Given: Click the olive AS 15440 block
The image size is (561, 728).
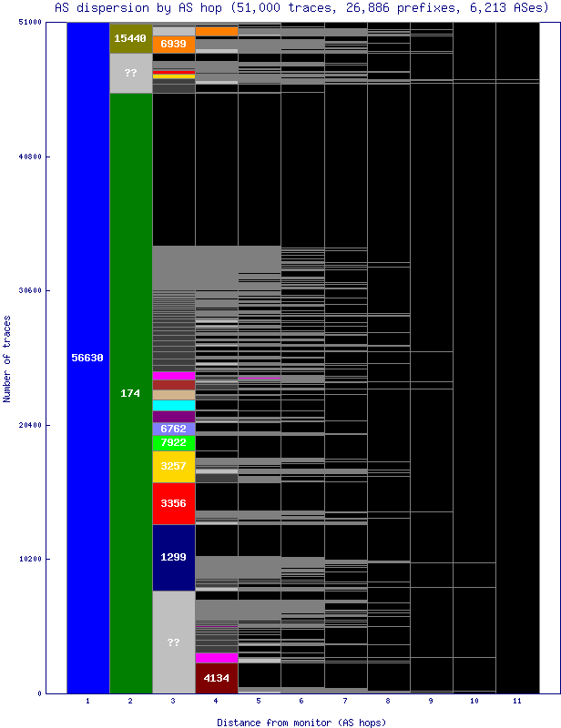Looking at the screenshot, I should pyautogui.click(x=130, y=38).
